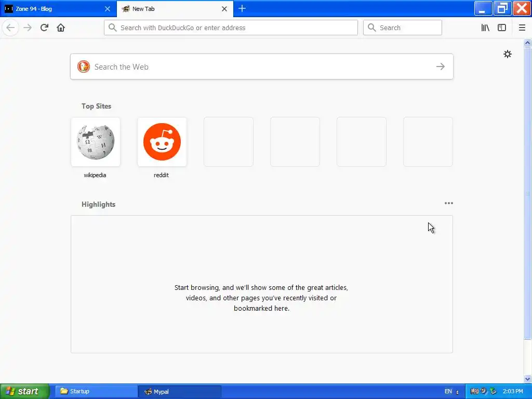Click the toolbar Search field
This screenshot has height=399, width=532.
403,28
